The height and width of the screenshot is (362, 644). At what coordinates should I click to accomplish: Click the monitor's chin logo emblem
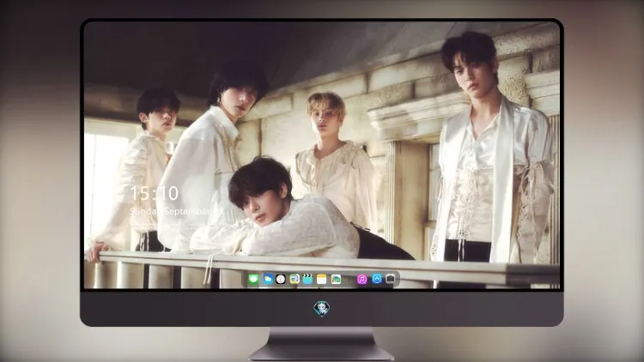point(322,309)
